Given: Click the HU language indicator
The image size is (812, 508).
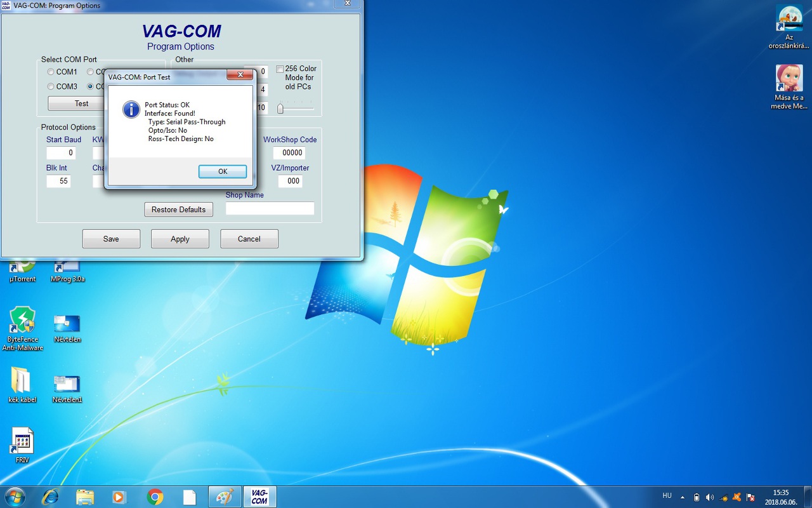Looking at the screenshot, I should tap(667, 496).
